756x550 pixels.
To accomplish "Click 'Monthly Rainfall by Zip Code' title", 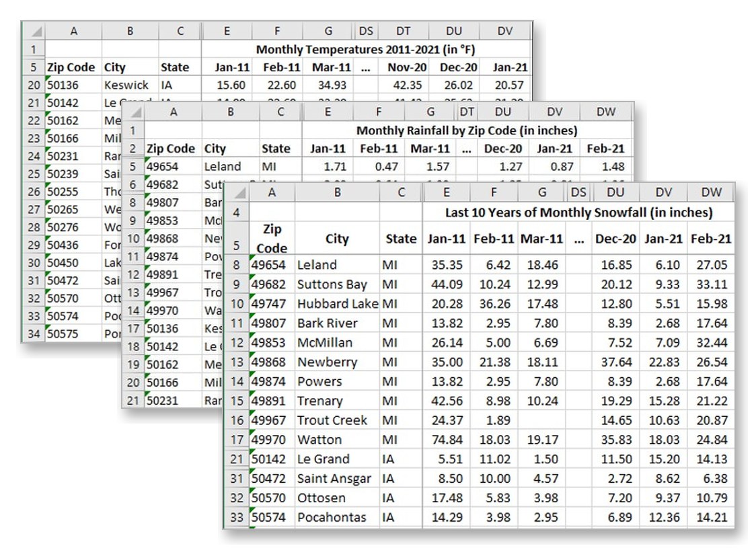I will [467, 130].
